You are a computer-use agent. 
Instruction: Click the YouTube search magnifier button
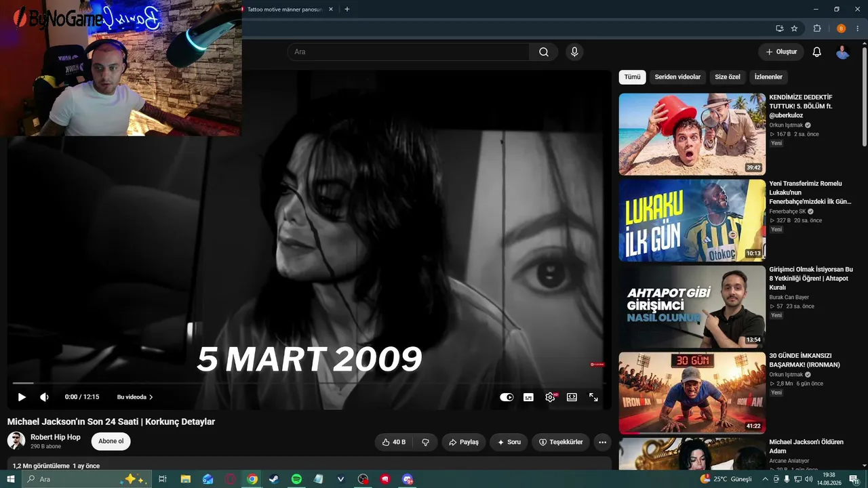coord(544,52)
